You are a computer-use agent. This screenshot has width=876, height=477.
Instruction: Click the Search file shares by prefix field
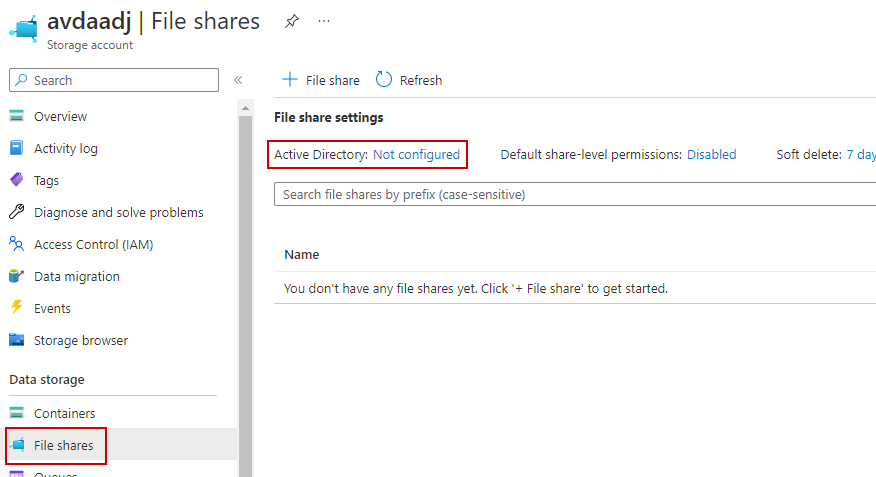[570, 194]
